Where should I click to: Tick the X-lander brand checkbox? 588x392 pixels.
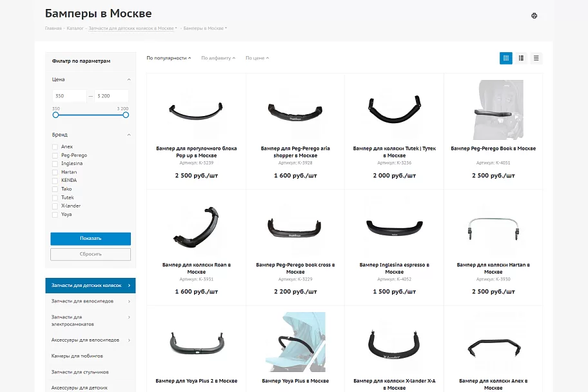pyautogui.click(x=55, y=206)
